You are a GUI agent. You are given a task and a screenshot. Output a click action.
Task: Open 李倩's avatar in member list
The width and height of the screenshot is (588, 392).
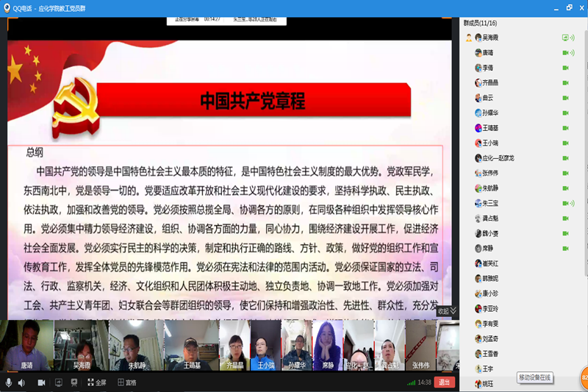(x=478, y=68)
